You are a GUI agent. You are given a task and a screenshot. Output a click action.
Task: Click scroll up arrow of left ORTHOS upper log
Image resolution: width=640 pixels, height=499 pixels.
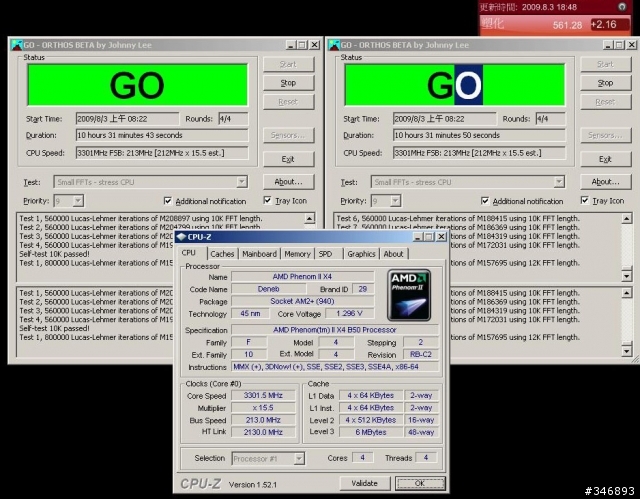pyautogui.click(x=309, y=219)
